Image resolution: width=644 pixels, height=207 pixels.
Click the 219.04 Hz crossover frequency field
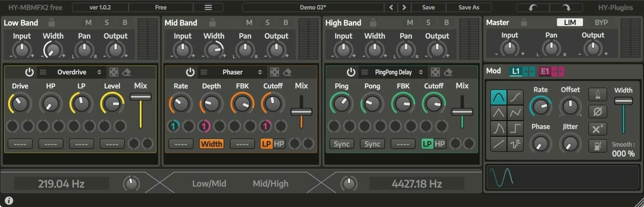coord(61,184)
